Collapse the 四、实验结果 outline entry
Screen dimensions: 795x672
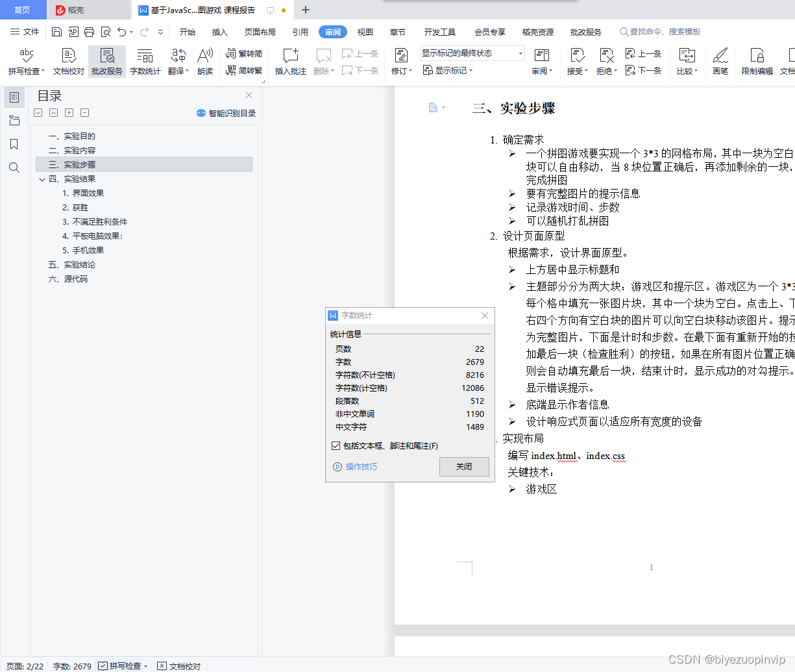pos(42,179)
